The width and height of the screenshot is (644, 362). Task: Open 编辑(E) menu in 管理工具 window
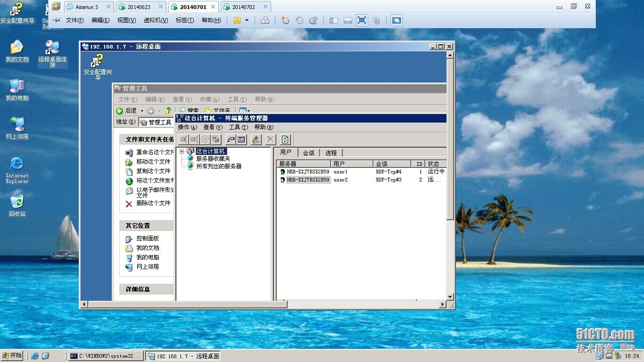[155, 99]
